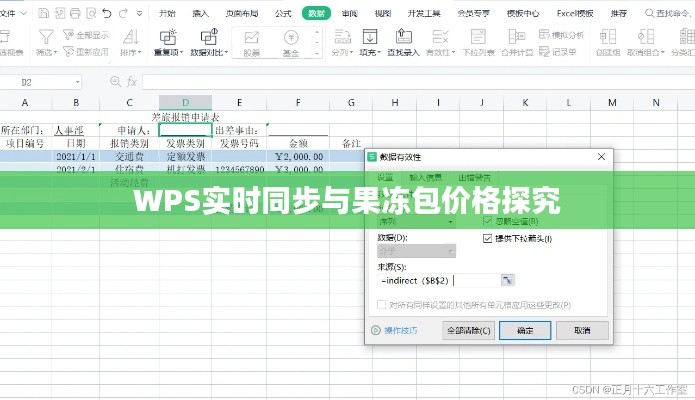Click 重新应用 reapply filter button
695x400 pixels.
86,52
